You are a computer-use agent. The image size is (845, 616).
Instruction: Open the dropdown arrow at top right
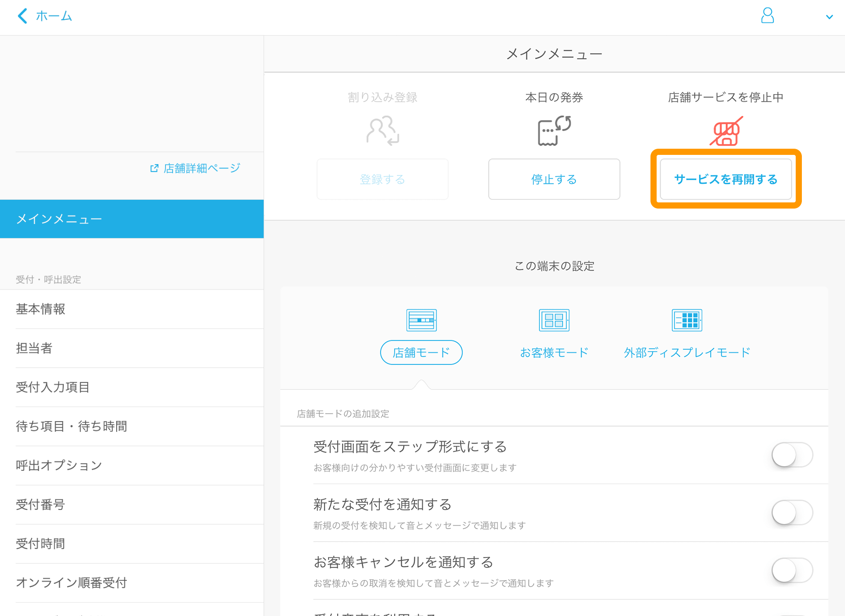point(830,17)
